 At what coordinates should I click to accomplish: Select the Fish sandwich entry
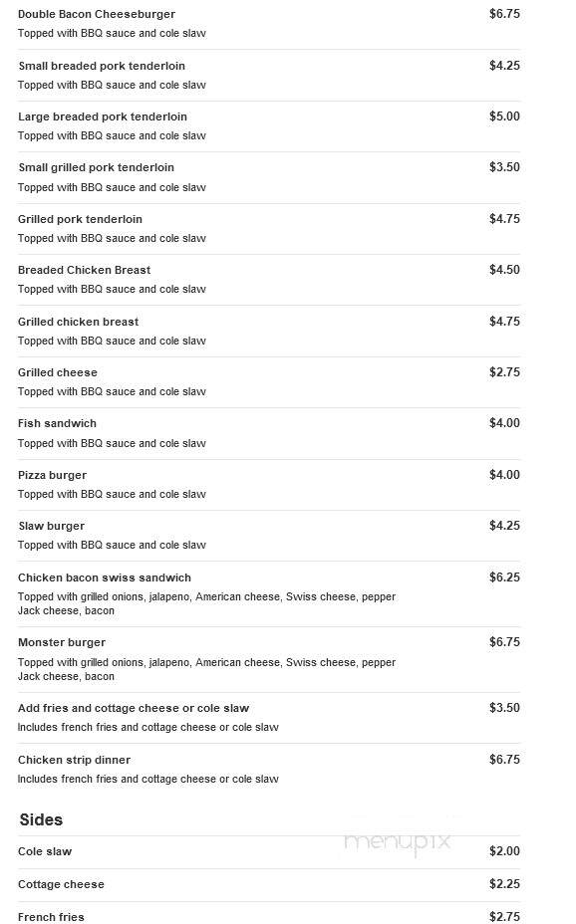(x=57, y=423)
